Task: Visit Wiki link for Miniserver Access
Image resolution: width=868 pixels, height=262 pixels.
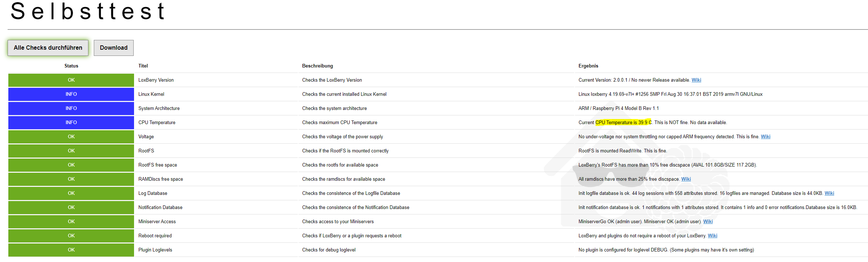Action: 708,222
